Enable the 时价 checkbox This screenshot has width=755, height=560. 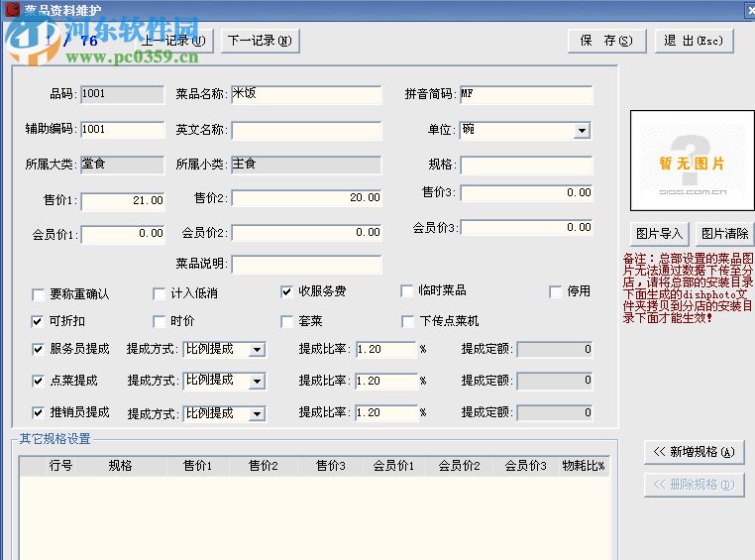[x=159, y=322]
